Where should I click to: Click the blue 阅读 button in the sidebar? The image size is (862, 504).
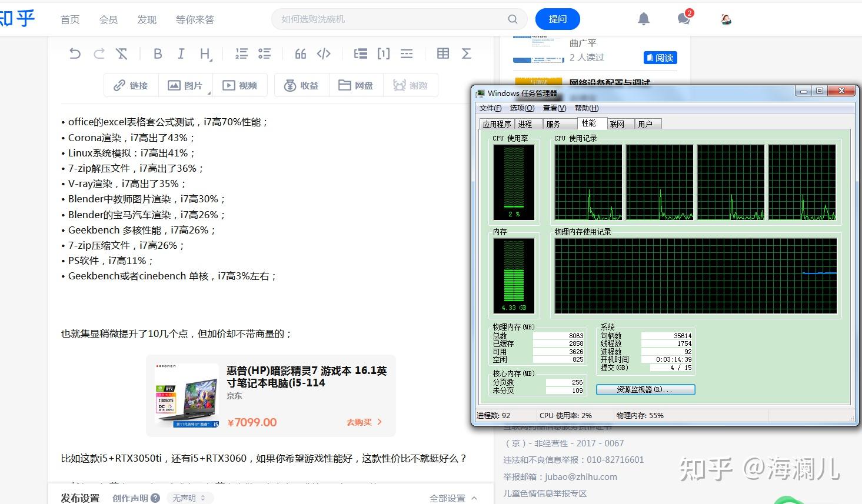click(x=660, y=58)
